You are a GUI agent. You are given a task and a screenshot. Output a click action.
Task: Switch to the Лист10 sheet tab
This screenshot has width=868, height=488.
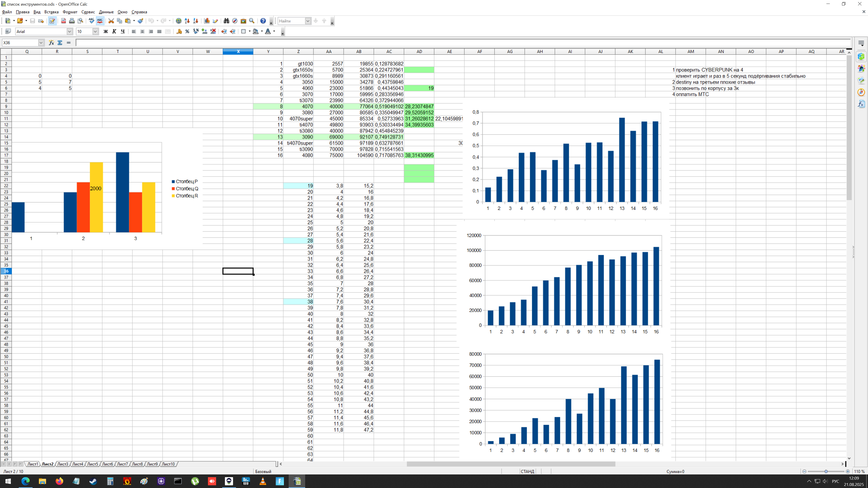point(168,464)
